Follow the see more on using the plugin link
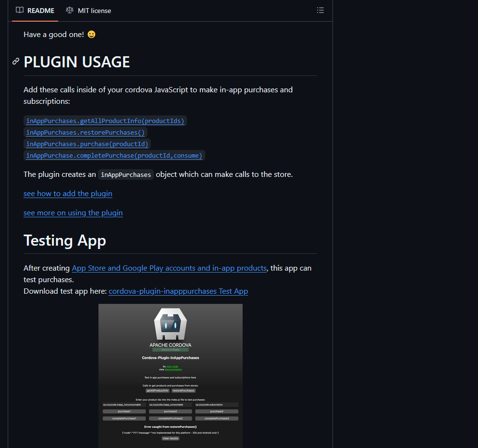 pyautogui.click(x=73, y=213)
